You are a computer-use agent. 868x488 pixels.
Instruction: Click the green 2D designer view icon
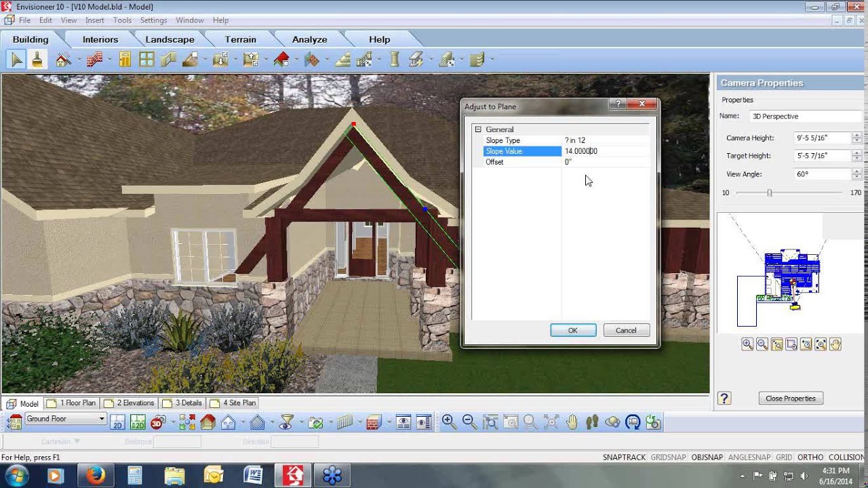click(x=138, y=423)
